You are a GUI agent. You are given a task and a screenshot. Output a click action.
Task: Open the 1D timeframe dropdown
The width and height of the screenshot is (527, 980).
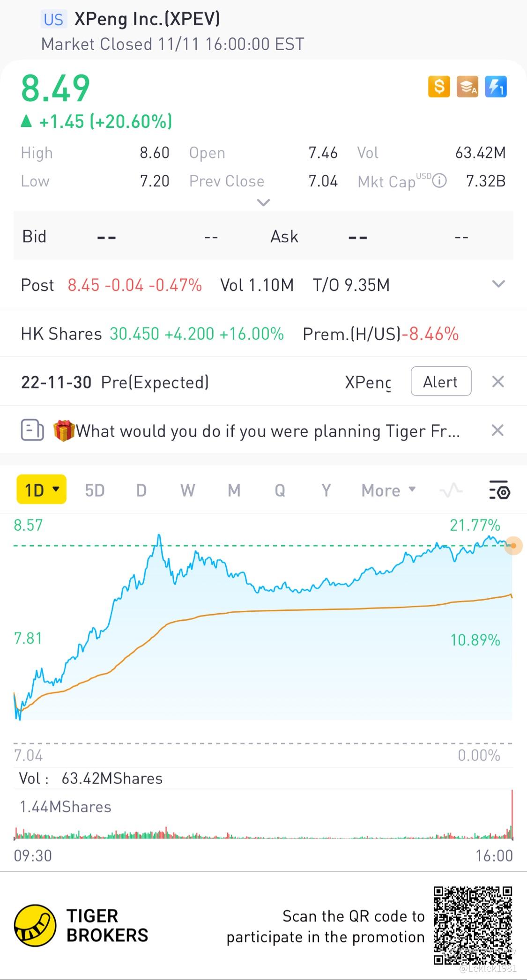tap(41, 490)
